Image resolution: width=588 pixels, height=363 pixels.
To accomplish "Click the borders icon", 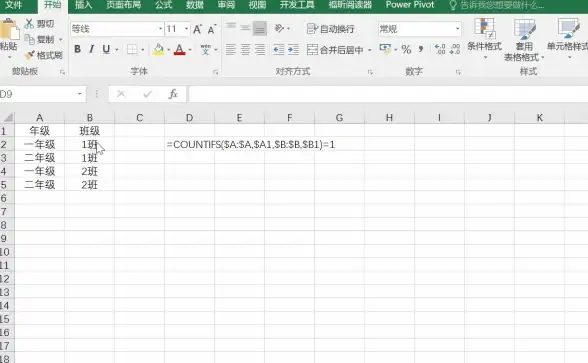I will (132, 50).
